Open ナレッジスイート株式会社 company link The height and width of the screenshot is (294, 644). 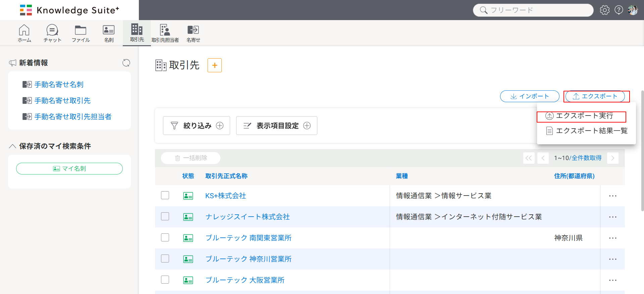coord(248,217)
